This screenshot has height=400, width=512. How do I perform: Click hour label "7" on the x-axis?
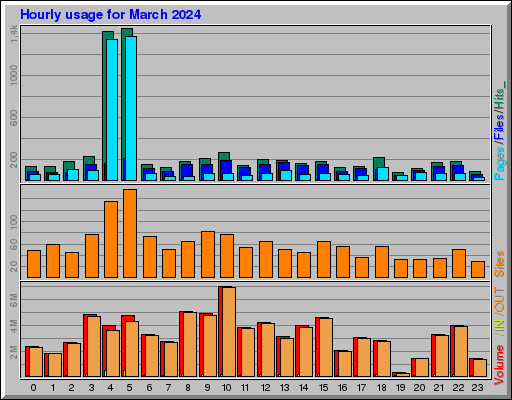click(168, 388)
